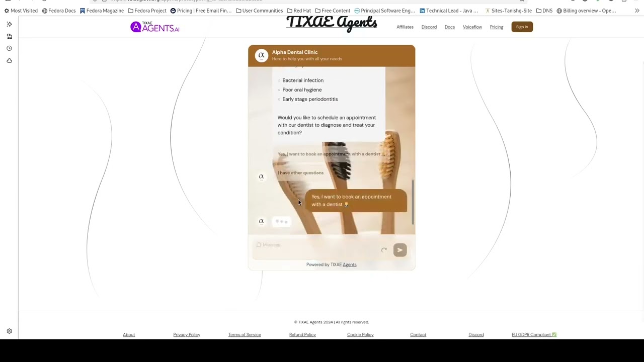Open the EU GDPR Compliant footer link

pos(534,335)
